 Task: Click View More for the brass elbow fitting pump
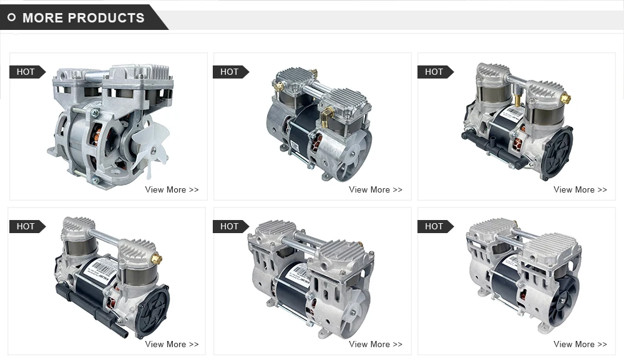point(376,190)
